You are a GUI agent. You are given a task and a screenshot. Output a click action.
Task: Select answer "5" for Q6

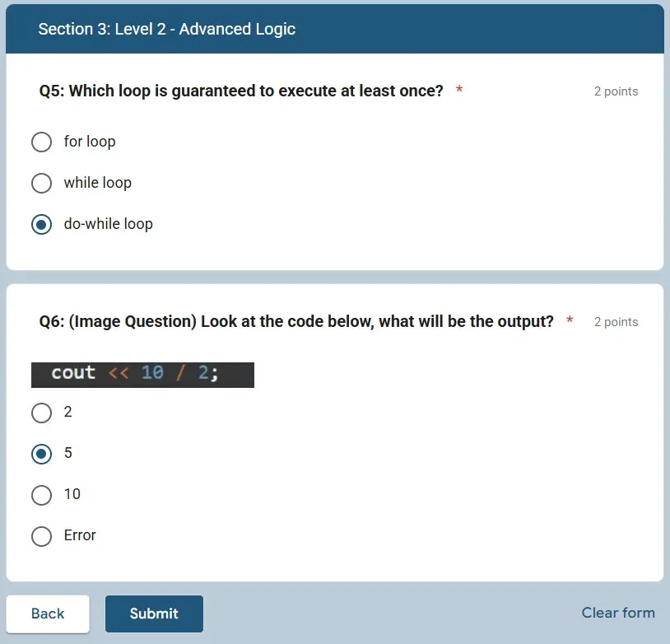pos(41,454)
